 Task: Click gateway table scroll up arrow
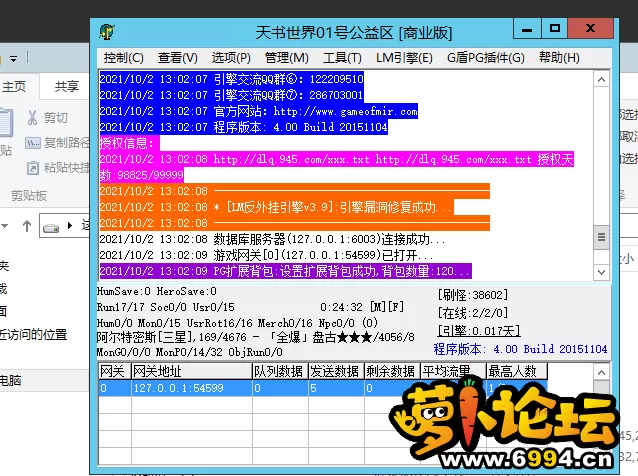click(601, 372)
